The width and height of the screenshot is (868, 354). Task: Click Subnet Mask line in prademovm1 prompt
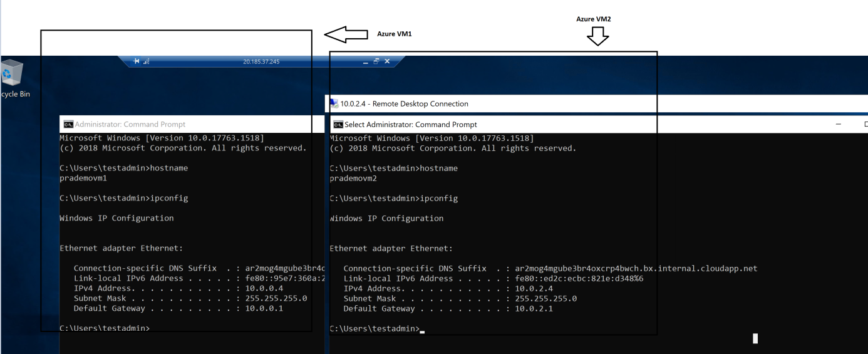pyautogui.click(x=190, y=298)
